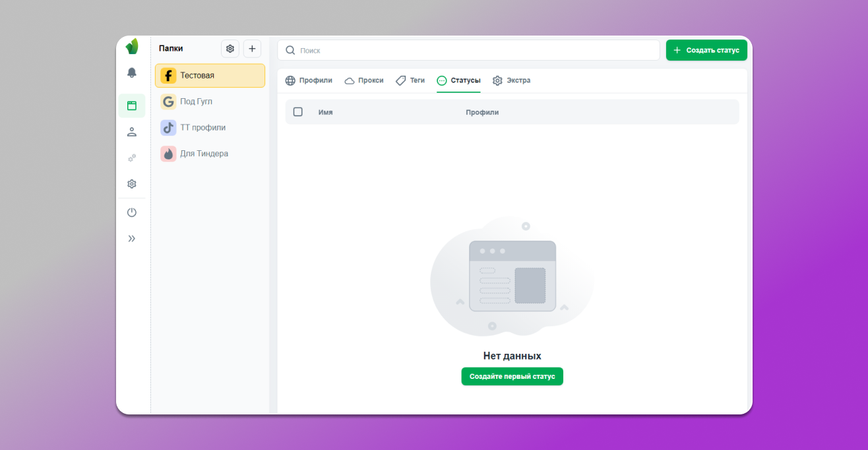The height and width of the screenshot is (450, 868).
Task: Add new folder with plus button
Action: [252, 49]
